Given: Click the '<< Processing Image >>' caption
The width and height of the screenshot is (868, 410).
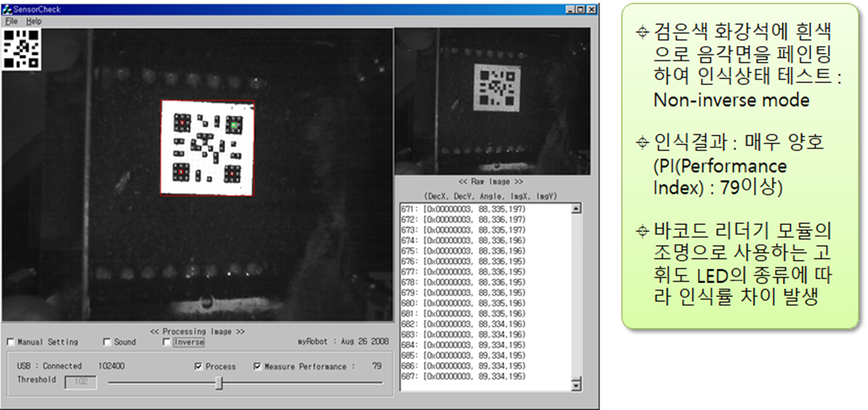Looking at the screenshot, I should point(197,331).
